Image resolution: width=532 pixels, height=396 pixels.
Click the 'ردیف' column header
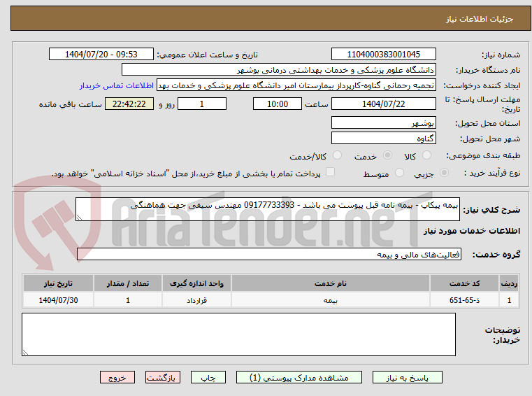[509, 283]
